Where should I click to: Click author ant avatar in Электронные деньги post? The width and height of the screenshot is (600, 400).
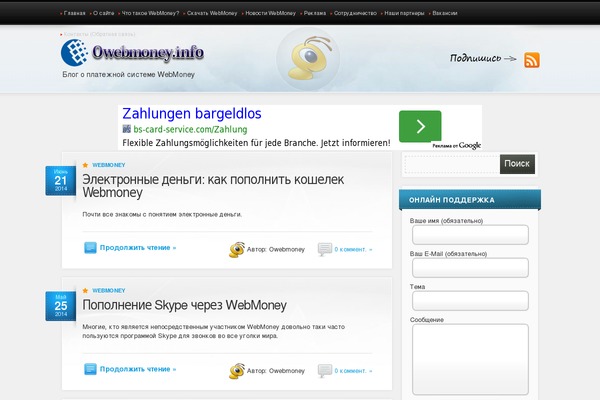pyautogui.click(x=237, y=250)
